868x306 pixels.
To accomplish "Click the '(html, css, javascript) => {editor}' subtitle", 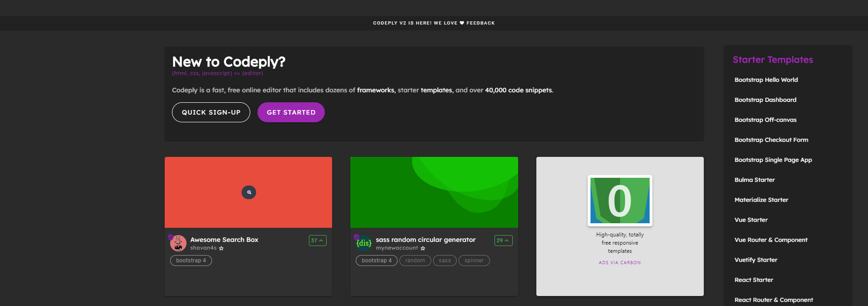I will pyautogui.click(x=217, y=73).
